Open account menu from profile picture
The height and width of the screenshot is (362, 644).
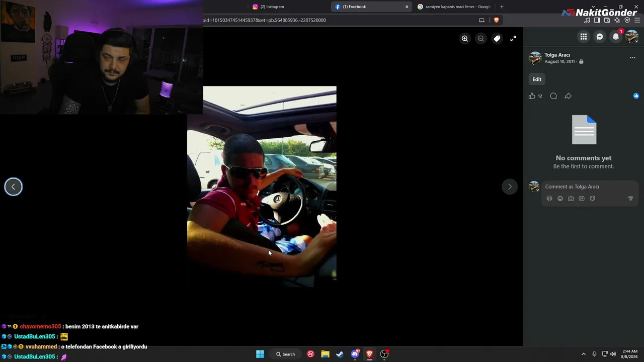[x=632, y=37]
